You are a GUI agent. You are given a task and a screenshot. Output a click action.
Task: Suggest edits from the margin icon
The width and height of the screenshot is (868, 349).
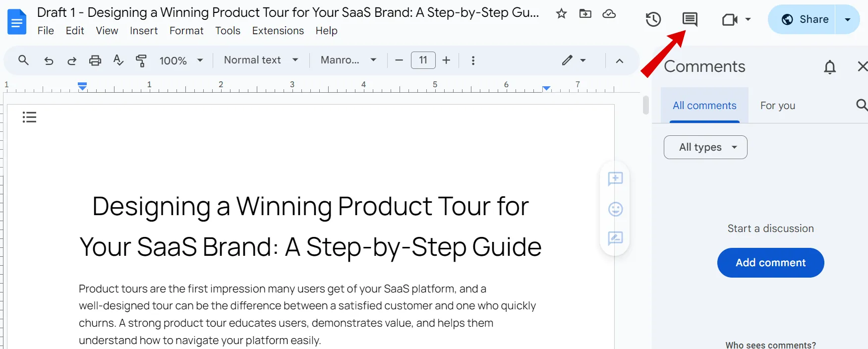(615, 238)
